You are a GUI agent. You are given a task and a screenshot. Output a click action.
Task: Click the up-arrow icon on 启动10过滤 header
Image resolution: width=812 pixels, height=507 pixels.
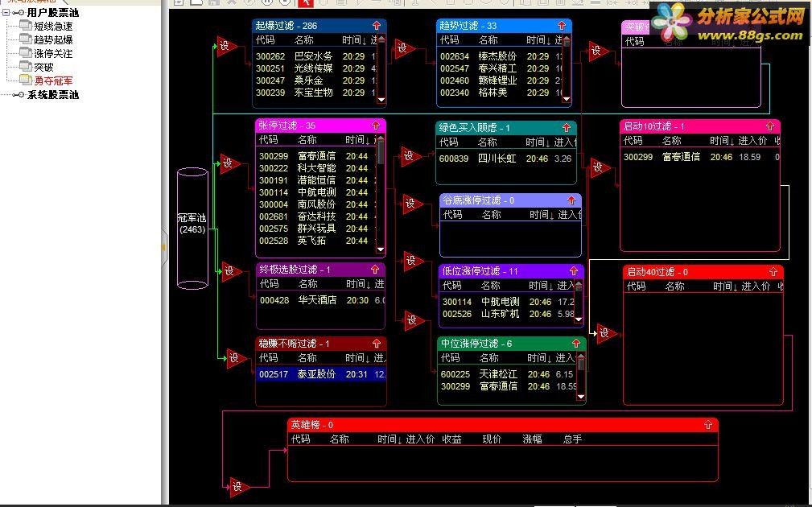click(770, 126)
